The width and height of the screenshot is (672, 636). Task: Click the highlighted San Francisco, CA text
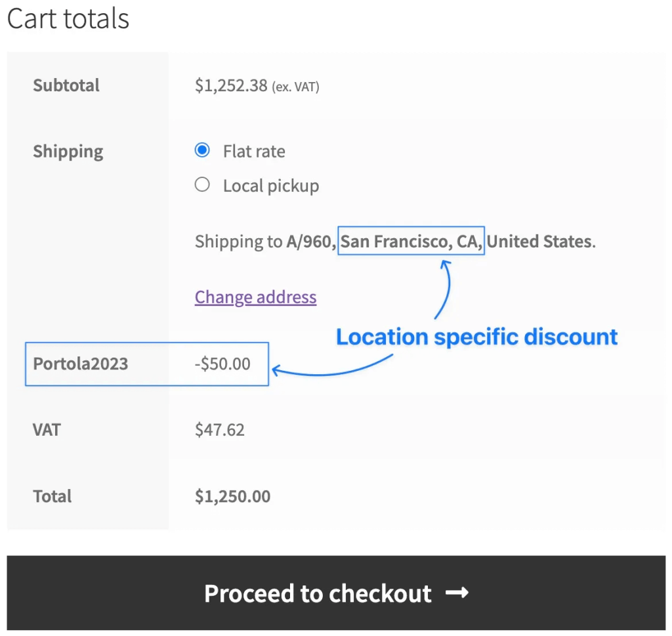point(411,242)
